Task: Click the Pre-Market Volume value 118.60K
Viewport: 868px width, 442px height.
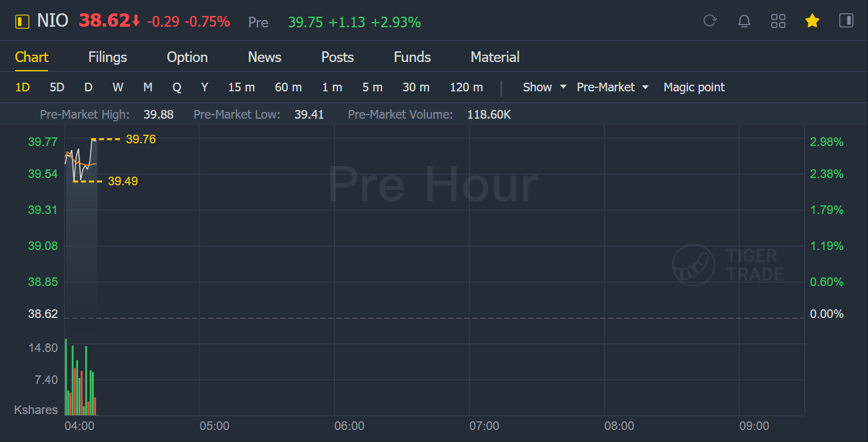Action: point(489,115)
